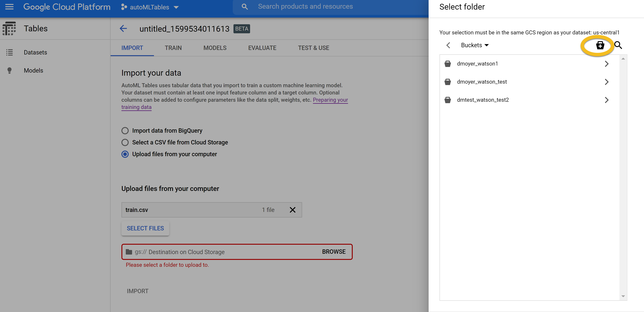Click the SELECT FILES button

click(x=145, y=228)
